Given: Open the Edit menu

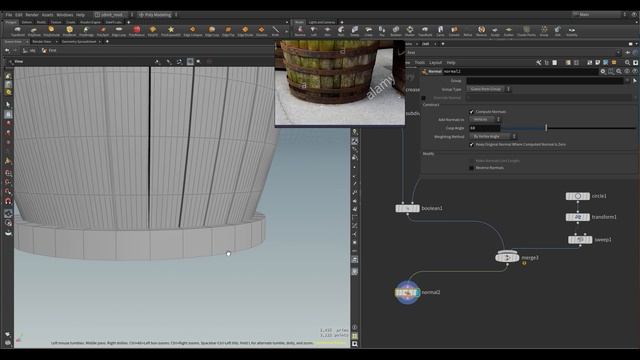Looking at the screenshot, I should (x=19, y=15).
